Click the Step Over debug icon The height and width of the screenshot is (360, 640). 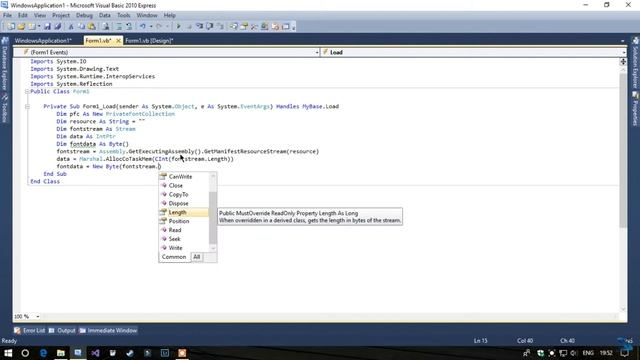point(209,27)
